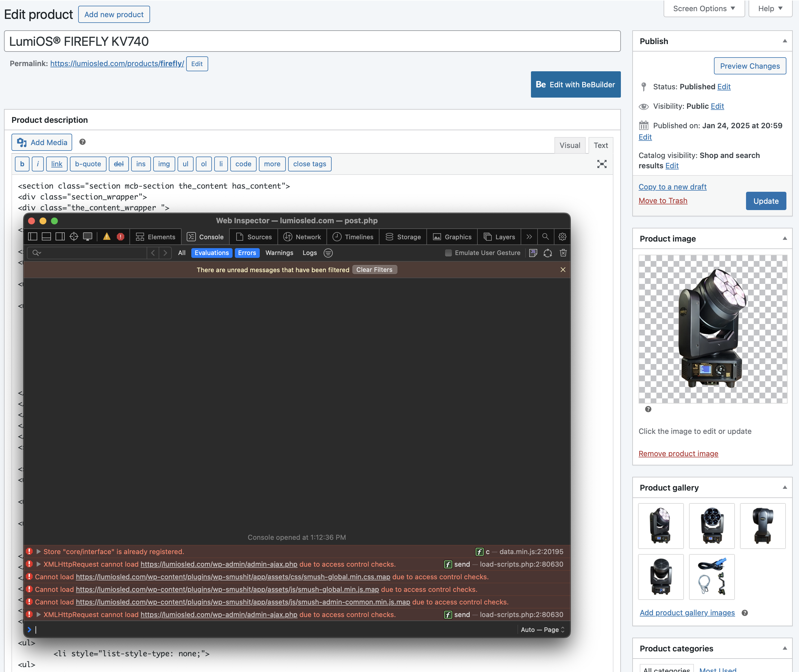Enable the Emulate User Gesture checkbox
The image size is (799, 672).
coord(448,253)
